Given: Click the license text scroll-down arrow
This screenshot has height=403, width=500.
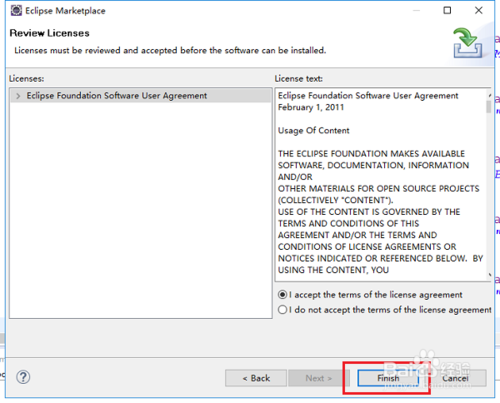Looking at the screenshot, I should [489, 275].
